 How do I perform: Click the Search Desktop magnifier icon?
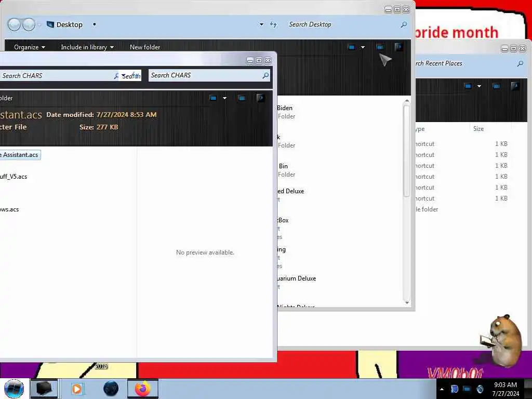click(404, 24)
